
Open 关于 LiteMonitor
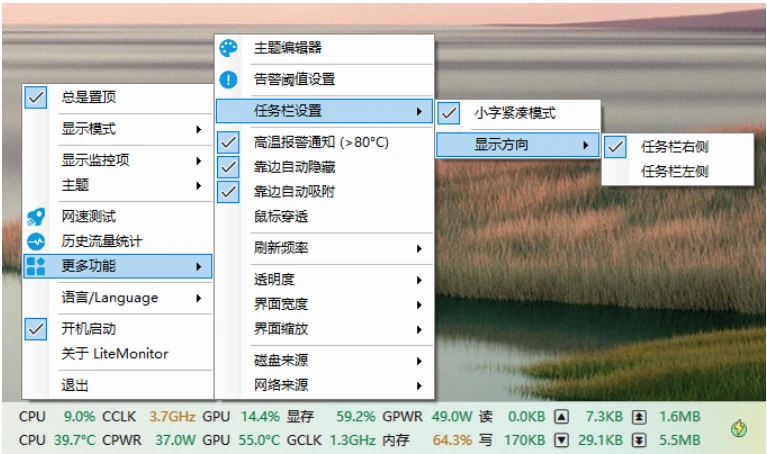point(115,353)
